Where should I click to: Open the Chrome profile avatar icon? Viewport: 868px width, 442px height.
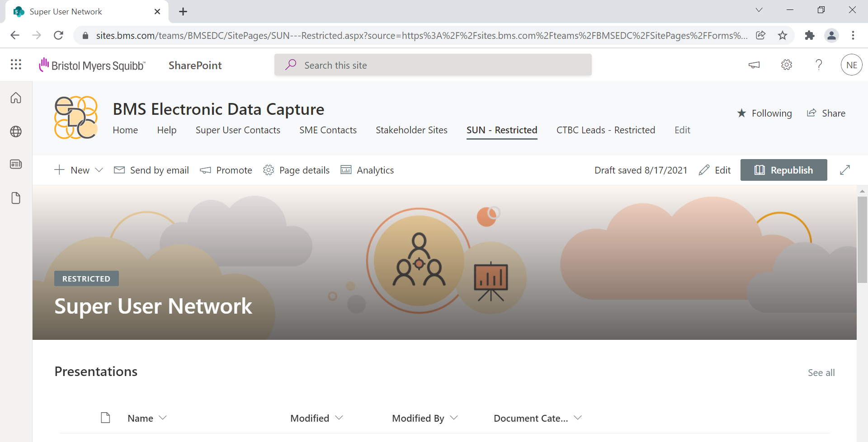[831, 35]
